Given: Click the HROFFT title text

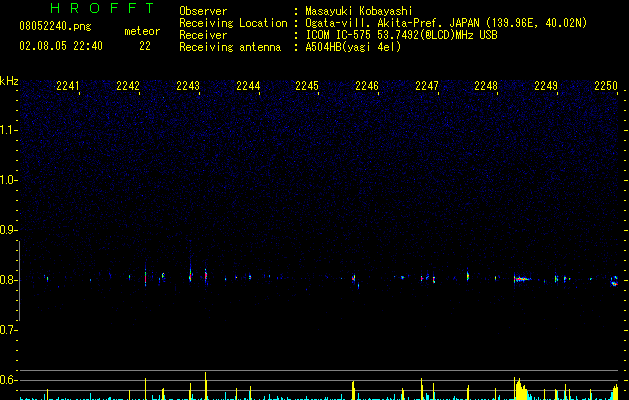Looking at the screenshot, I should point(102,8).
